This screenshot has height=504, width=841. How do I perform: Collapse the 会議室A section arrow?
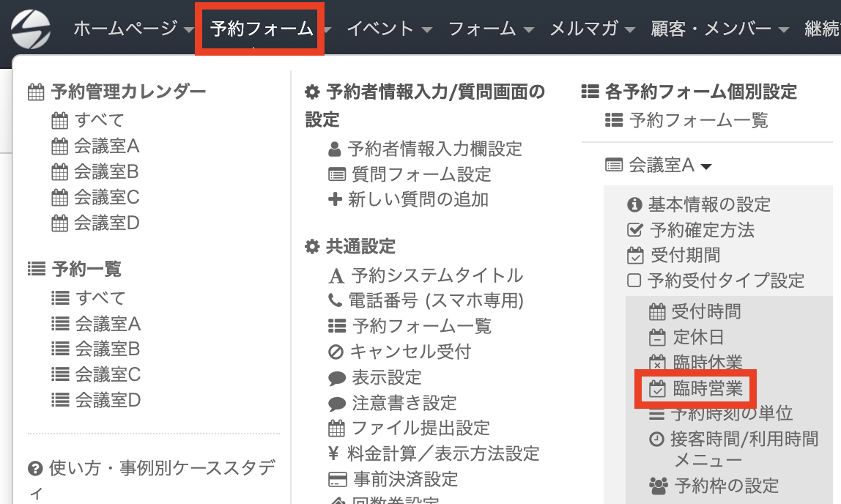[x=706, y=167]
